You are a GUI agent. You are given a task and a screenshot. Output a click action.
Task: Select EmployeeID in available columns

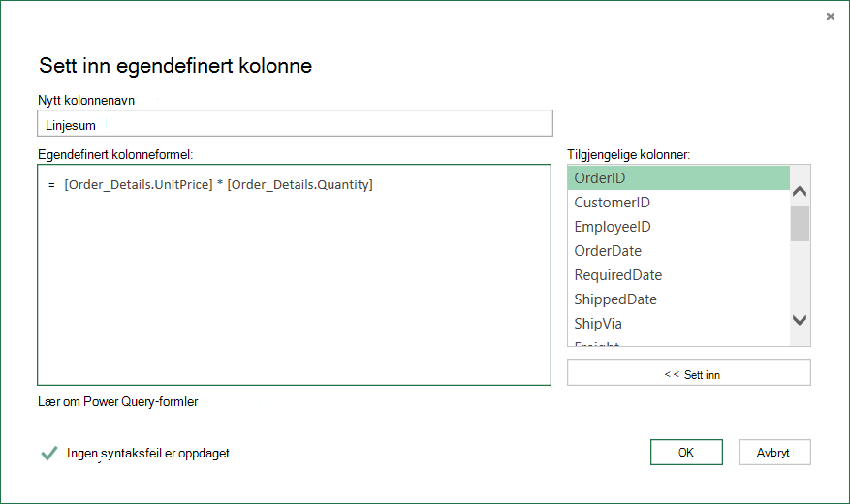pyautogui.click(x=678, y=227)
